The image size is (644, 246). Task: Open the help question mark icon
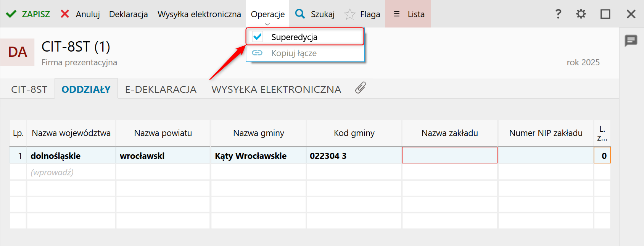pos(558,14)
